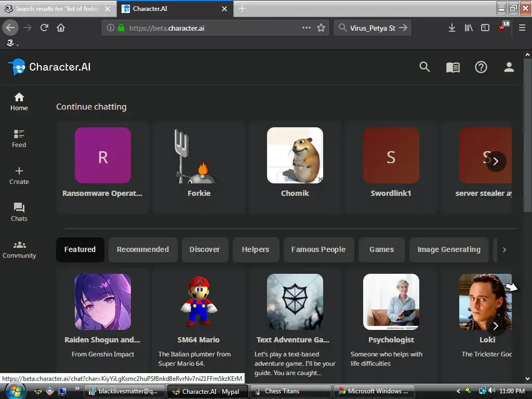Open the browser hamburger menu
The height and width of the screenshot is (399, 532).
[522, 28]
